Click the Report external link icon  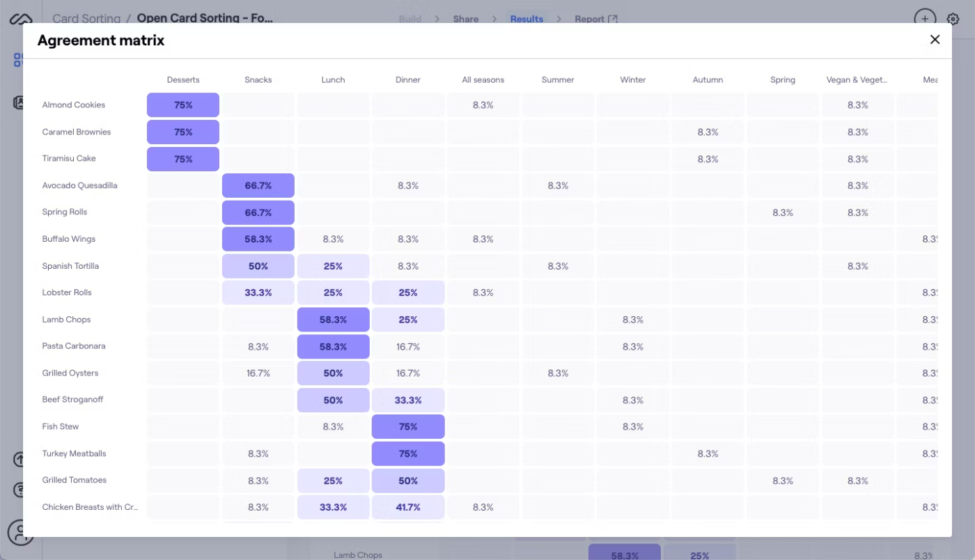point(613,19)
